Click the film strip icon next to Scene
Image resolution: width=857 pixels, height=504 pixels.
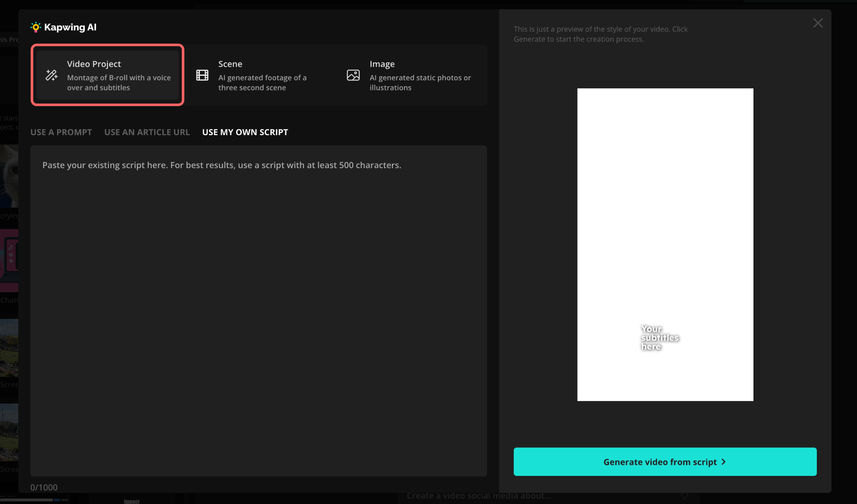202,75
